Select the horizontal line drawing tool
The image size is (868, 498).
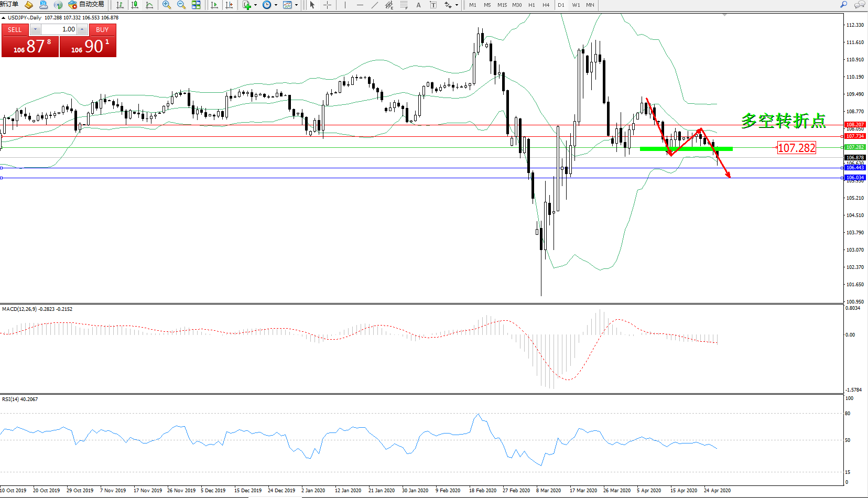click(x=360, y=5)
